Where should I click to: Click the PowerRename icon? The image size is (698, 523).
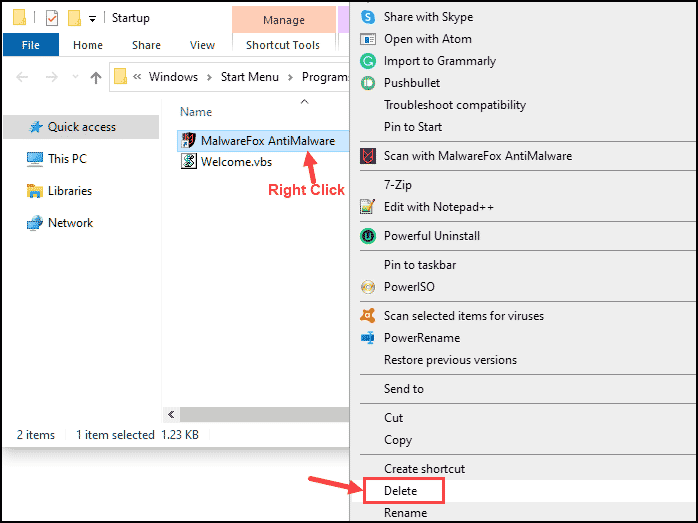[368, 338]
